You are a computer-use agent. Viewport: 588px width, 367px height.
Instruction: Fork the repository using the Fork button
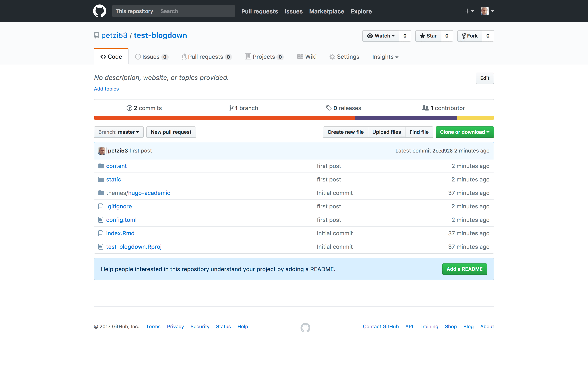point(470,36)
